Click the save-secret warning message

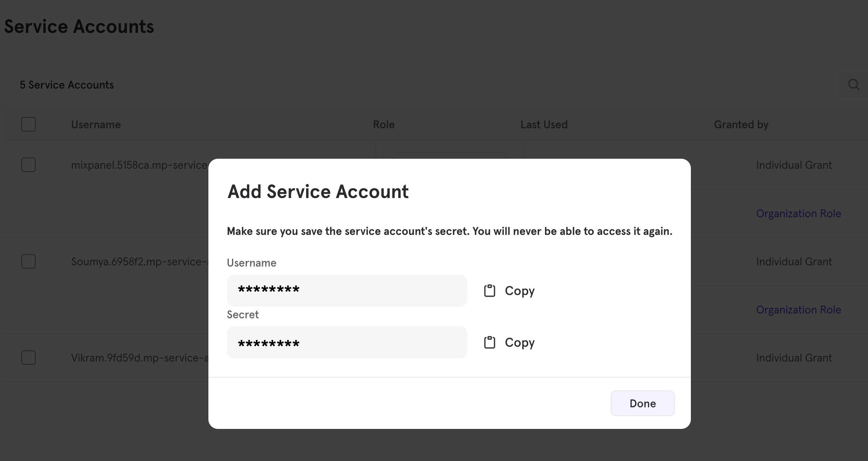(x=449, y=231)
